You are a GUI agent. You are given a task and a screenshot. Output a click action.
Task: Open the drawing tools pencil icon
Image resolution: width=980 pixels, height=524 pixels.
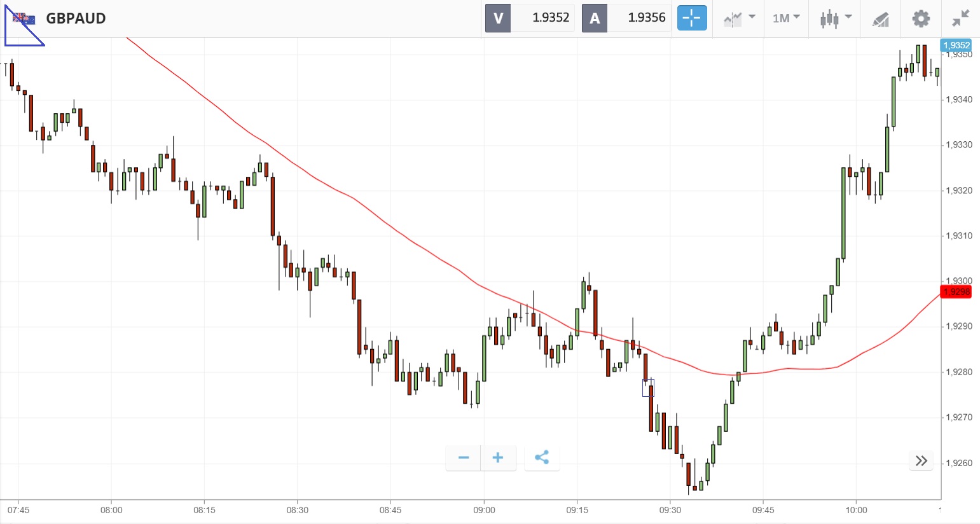coord(880,19)
